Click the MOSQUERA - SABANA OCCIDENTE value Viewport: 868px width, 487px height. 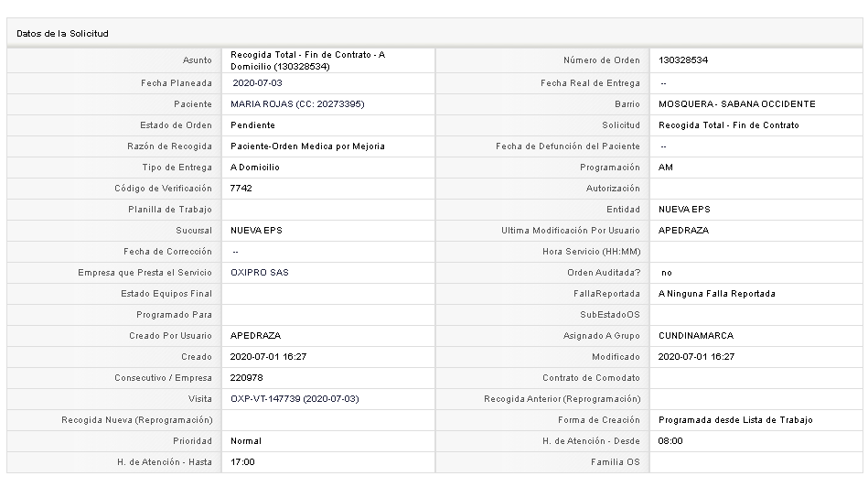pos(737,104)
